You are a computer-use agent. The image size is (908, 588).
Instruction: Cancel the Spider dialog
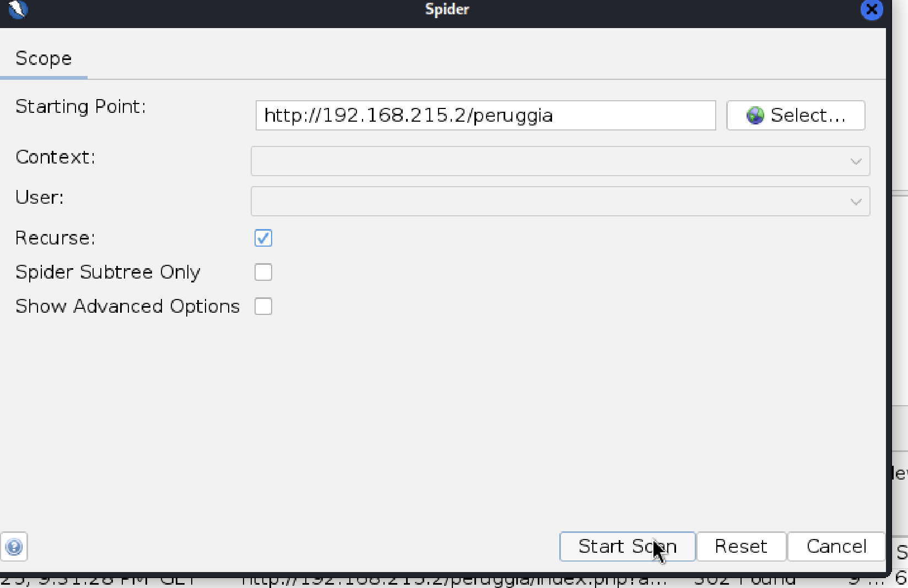(x=836, y=547)
